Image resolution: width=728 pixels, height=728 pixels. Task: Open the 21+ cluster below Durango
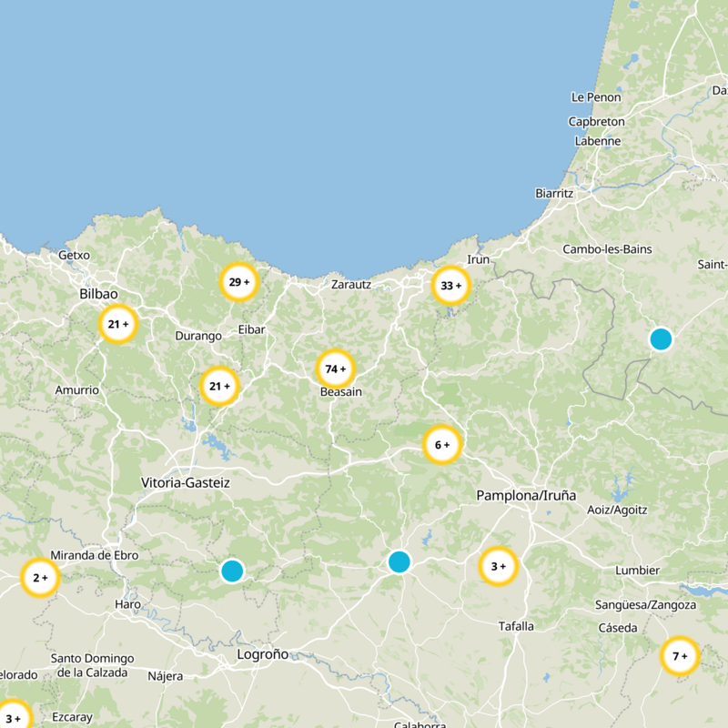click(x=219, y=386)
